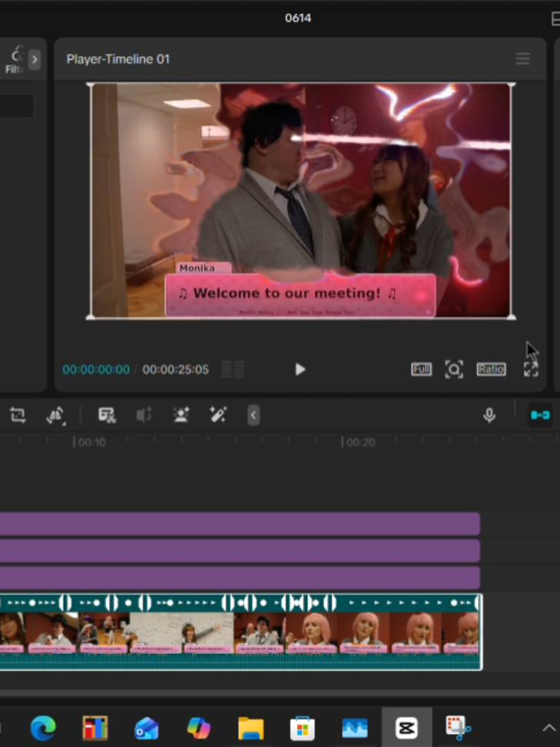Viewport: 560px width, 747px height.
Task: Open Microsoft Store from the taskbar
Action: (303, 728)
